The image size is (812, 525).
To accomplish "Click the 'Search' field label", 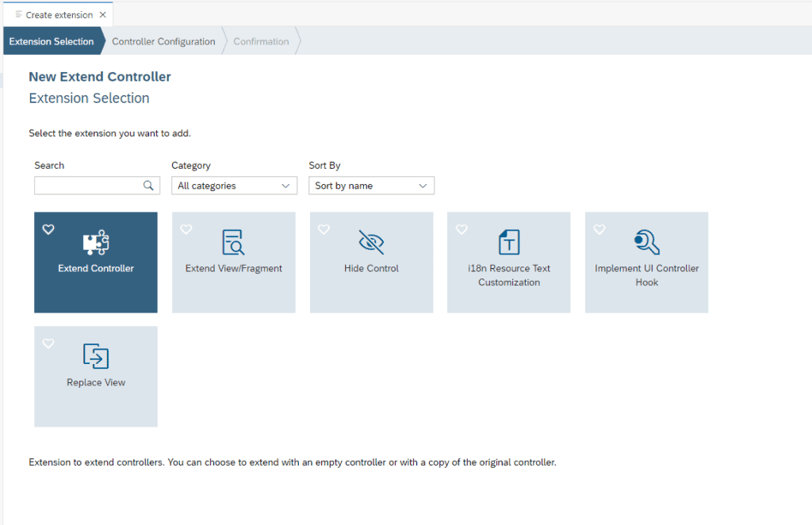I will click(49, 165).
